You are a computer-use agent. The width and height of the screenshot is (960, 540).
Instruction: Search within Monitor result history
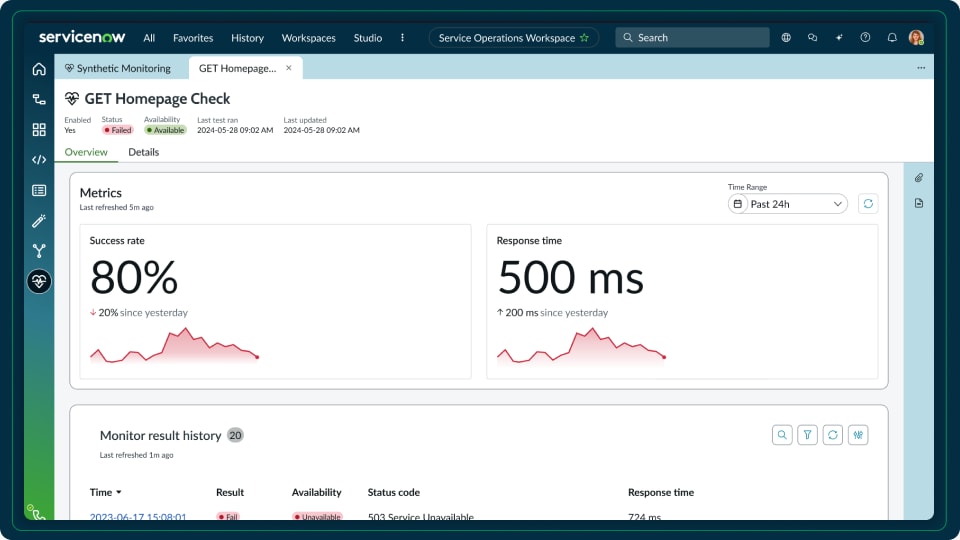click(x=782, y=435)
